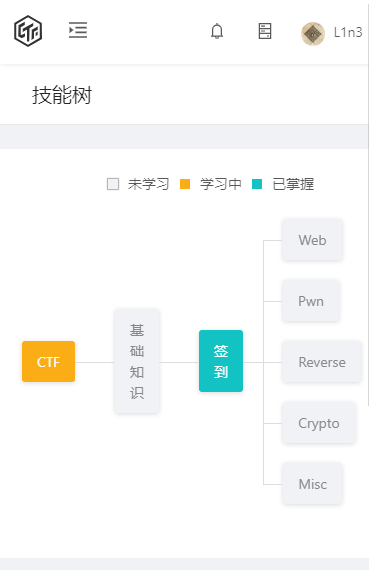The width and height of the screenshot is (369, 570).
Task: Expand the 基础知识 tree node
Action: [137, 361]
